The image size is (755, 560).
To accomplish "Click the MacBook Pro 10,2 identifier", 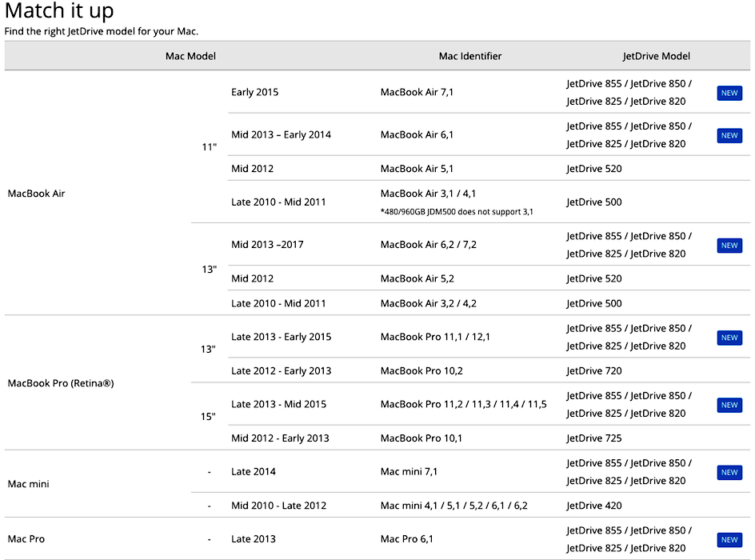I will click(421, 370).
